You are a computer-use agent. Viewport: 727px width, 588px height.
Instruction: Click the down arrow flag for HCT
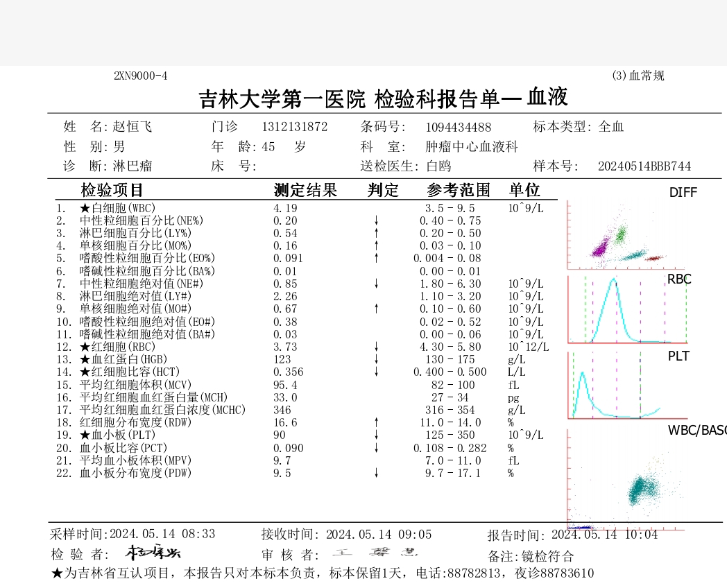point(377,372)
